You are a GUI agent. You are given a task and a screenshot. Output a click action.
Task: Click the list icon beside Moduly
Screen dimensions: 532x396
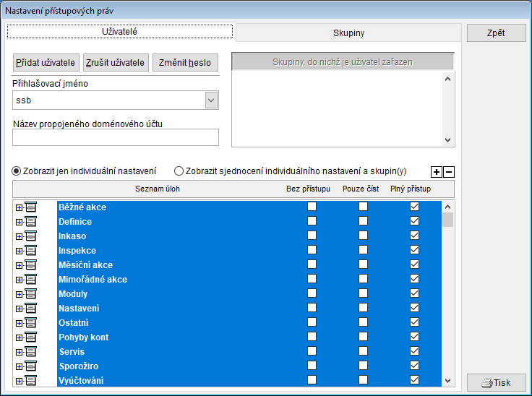coord(30,294)
